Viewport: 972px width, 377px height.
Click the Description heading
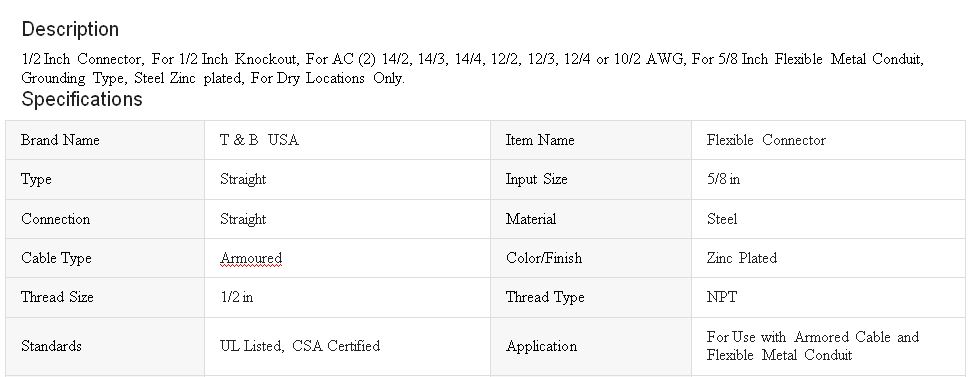pyautogui.click(x=70, y=29)
